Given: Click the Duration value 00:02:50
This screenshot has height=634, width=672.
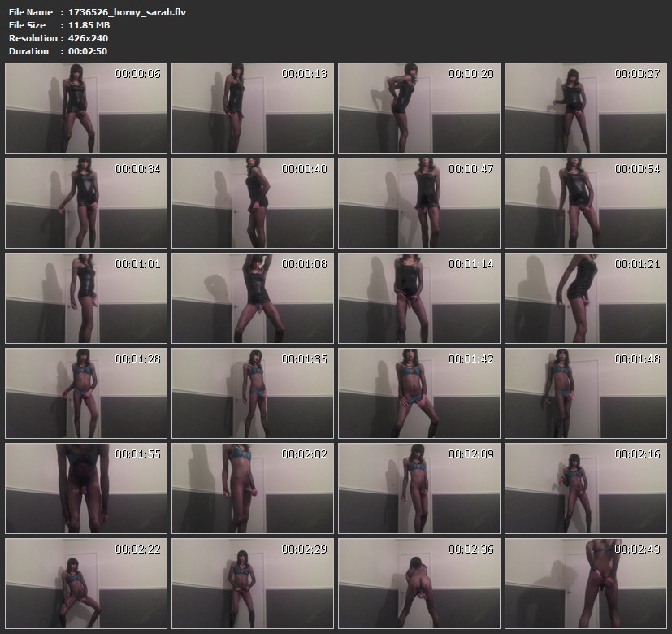Looking at the screenshot, I should [x=87, y=51].
